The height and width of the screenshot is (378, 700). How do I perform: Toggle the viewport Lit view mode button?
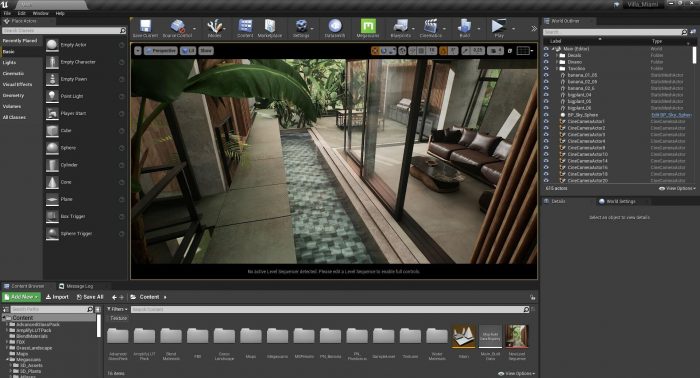[188, 51]
